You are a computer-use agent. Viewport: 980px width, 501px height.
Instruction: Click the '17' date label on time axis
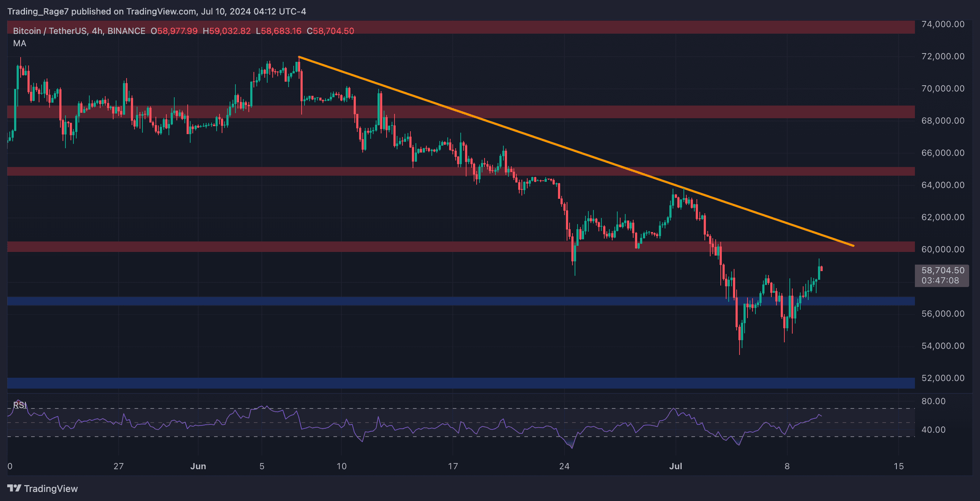pos(453,466)
